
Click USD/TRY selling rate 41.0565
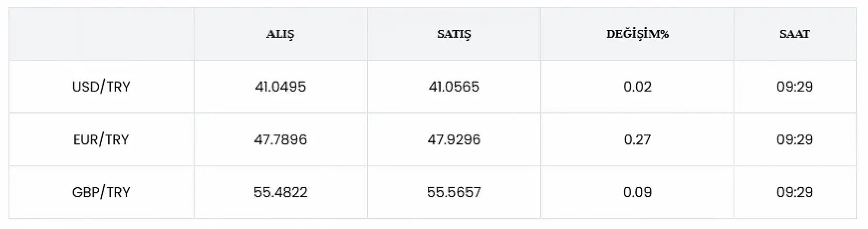(454, 87)
